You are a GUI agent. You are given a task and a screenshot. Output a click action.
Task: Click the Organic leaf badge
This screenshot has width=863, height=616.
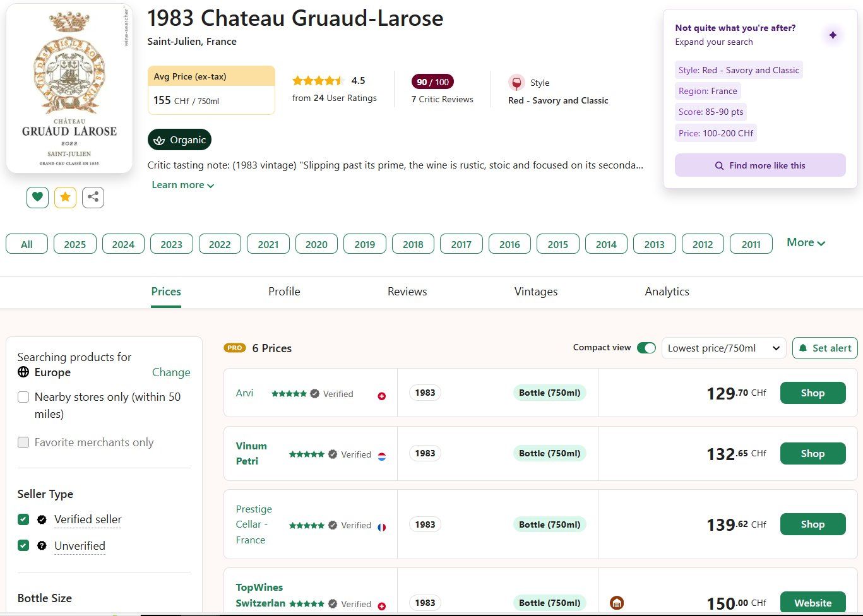(179, 139)
